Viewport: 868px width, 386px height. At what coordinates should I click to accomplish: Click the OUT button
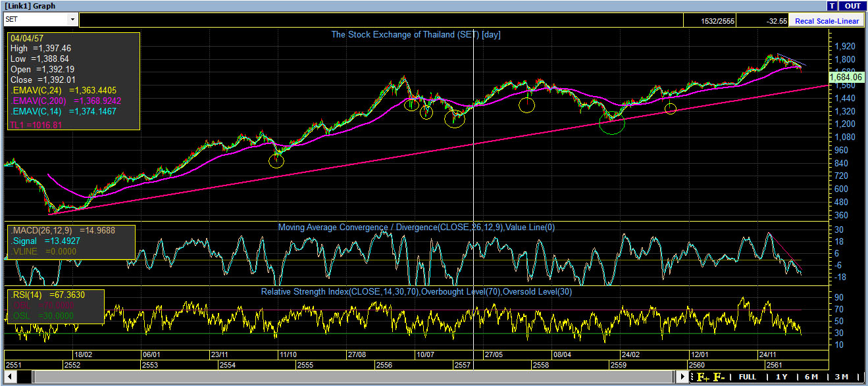pyautogui.click(x=853, y=6)
